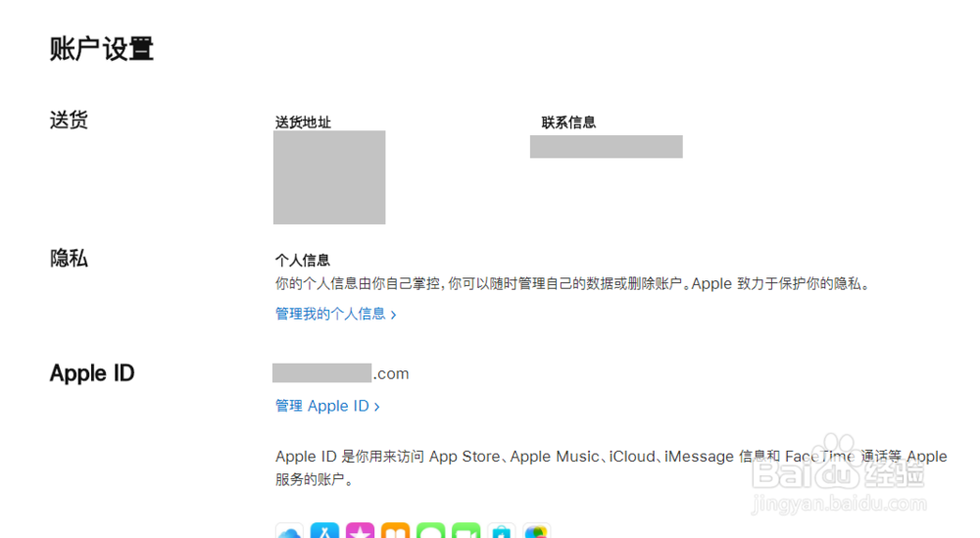The height and width of the screenshot is (538, 980).
Task: Click the 联系信息 heading
Action: [568, 122]
